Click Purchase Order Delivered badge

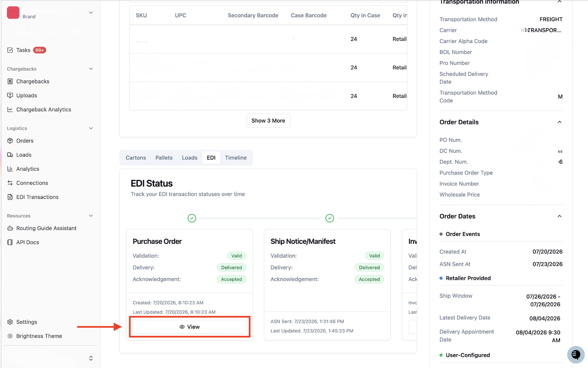pyautogui.click(x=231, y=267)
